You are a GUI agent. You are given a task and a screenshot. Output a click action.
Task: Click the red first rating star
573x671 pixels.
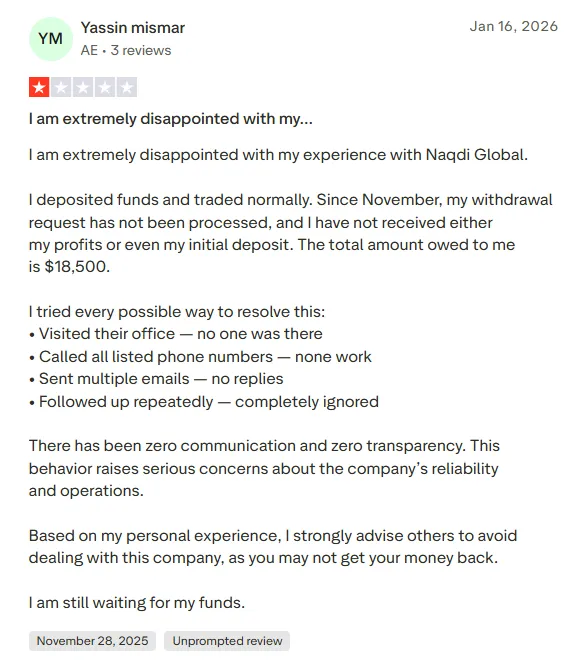click(39, 87)
